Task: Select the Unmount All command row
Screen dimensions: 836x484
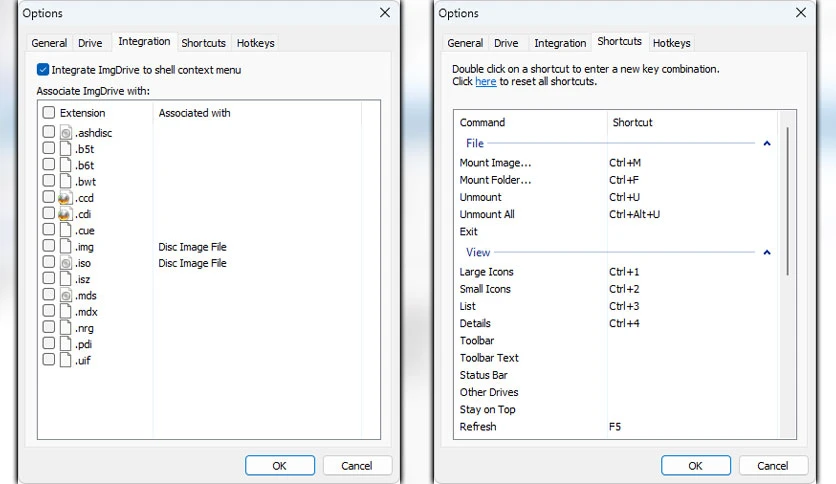Action: click(x=616, y=214)
